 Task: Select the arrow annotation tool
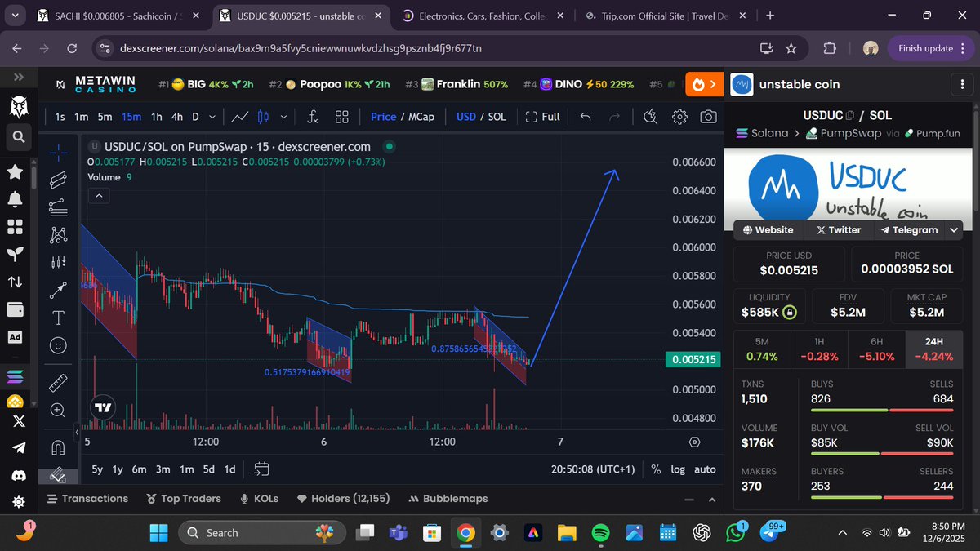[x=59, y=290]
